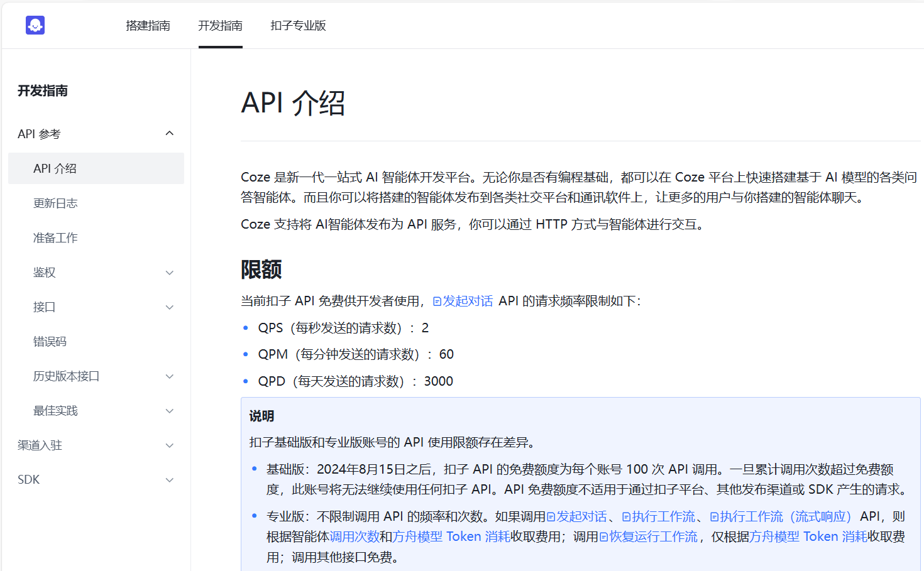Expand the SDK section chevron

(170, 480)
